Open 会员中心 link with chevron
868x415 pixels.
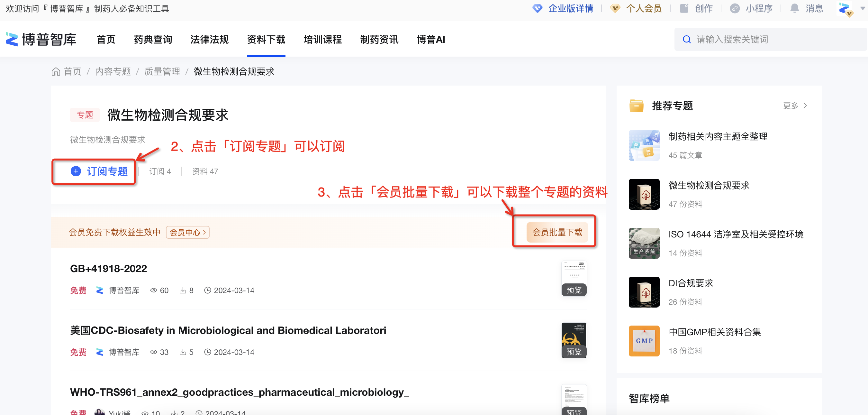click(x=188, y=232)
